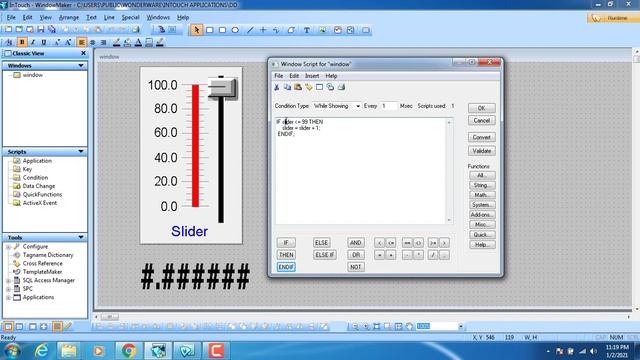This screenshot has height=360, width=640.
Task: Collapse the Windows panel arrow
Action: [81, 66]
